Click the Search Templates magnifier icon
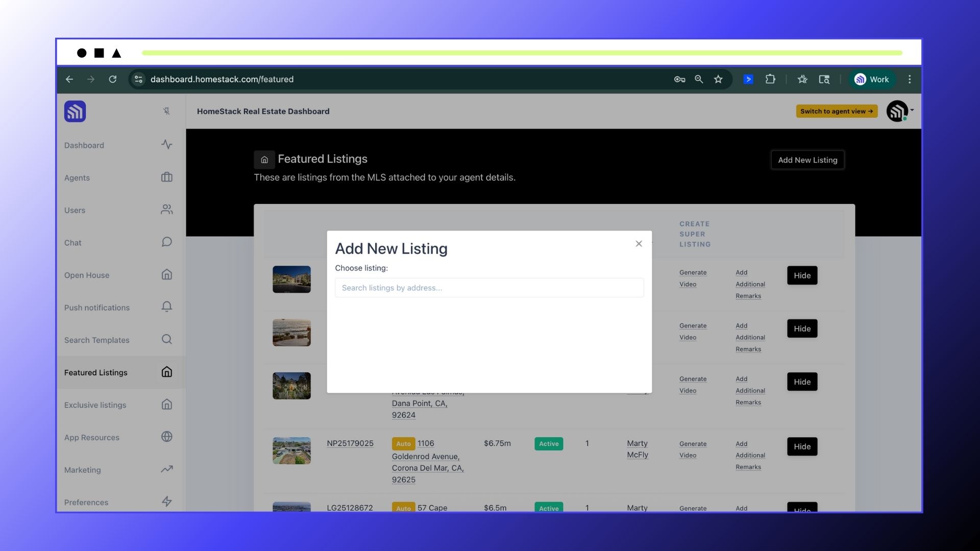This screenshot has width=980, height=551. coord(166,339)
